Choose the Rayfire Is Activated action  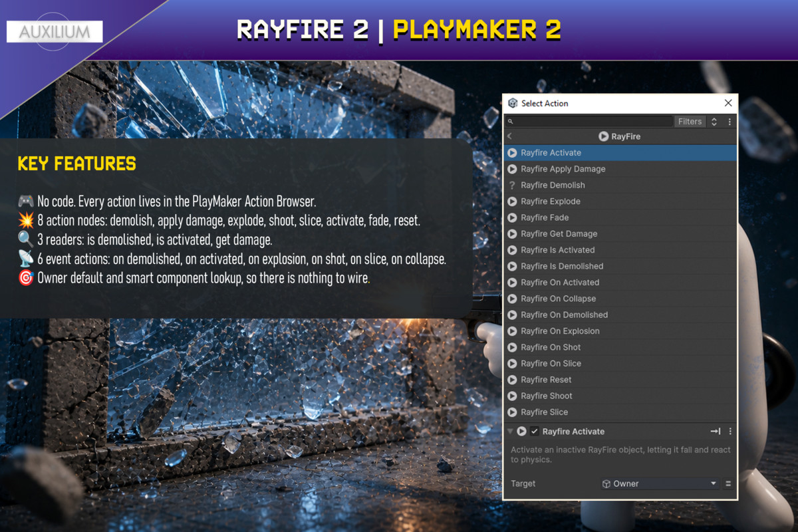[x=620, y=250]
